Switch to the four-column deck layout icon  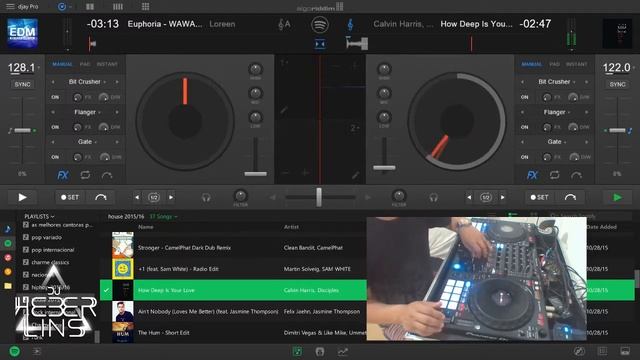click(x=118, y=7)
